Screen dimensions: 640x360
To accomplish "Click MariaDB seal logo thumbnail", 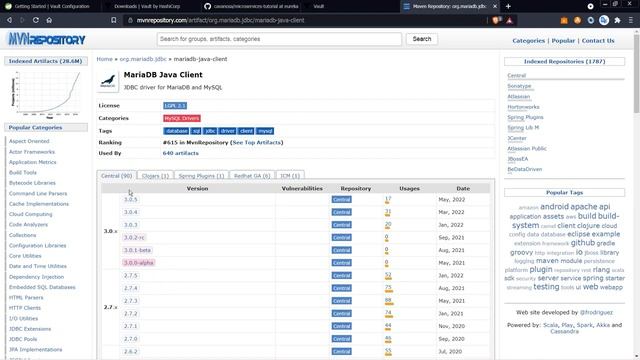I will [x=108, y=80].
